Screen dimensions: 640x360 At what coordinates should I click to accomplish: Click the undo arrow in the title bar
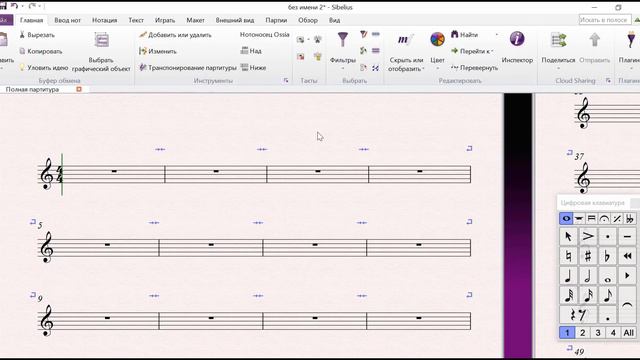[x=14, y=6]
